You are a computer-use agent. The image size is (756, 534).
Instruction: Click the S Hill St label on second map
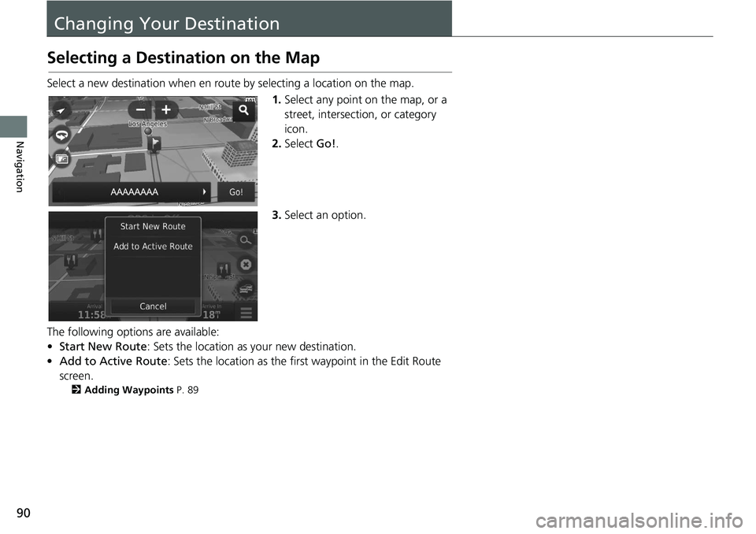[x=63, y=239]
